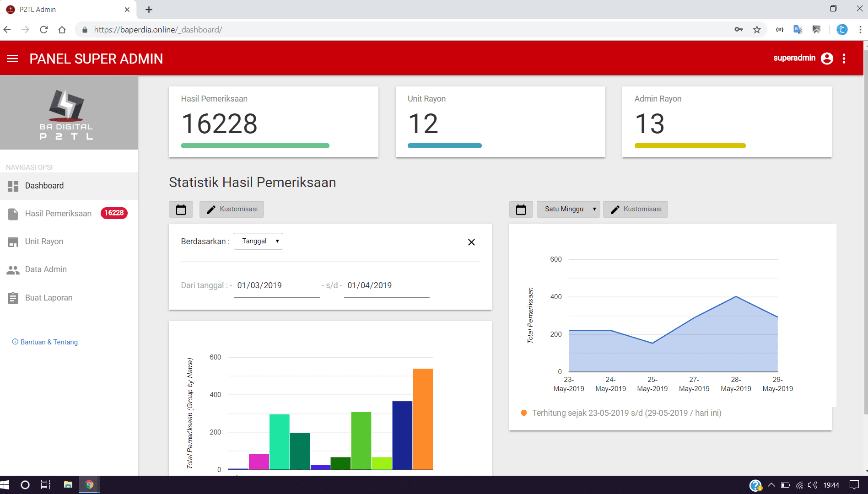Click the yellow progress bar under Admin Rayon
This screenshot has width=868, height=494.
[690, 146]
